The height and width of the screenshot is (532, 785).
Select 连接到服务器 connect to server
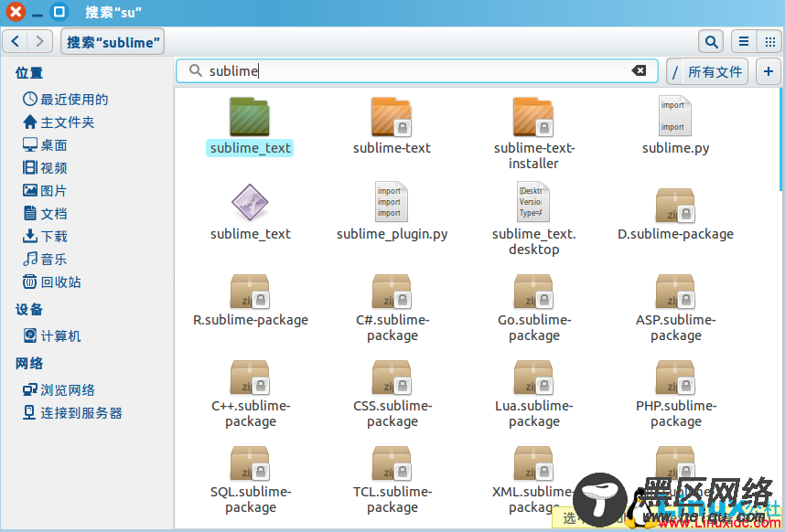72,412
